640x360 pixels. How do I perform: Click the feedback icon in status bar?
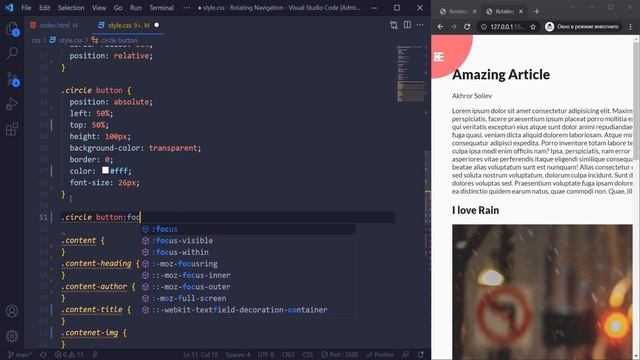pyautogui.click(x=406, y=355)
